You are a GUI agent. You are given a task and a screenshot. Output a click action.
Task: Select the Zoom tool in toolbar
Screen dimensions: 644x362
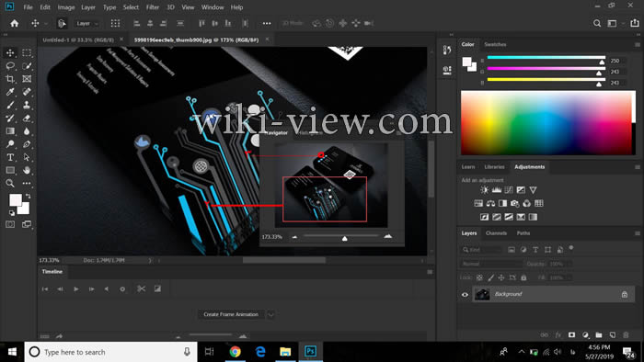click(10, 183)
